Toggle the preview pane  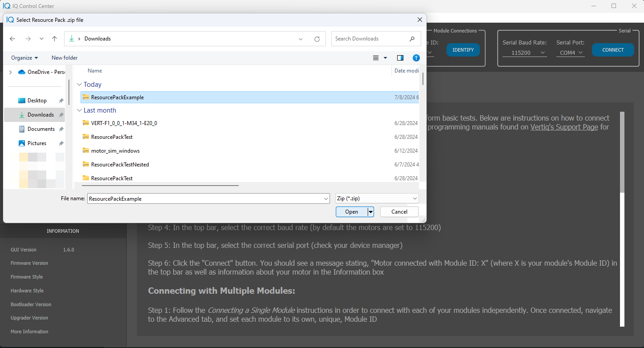pyautogui.click(x=400, y=58)
